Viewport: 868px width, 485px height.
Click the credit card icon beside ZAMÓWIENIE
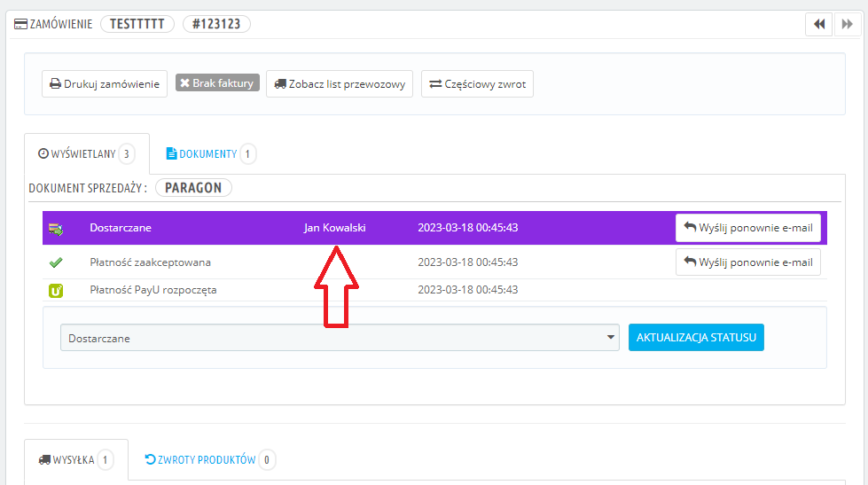click(20, 24)
